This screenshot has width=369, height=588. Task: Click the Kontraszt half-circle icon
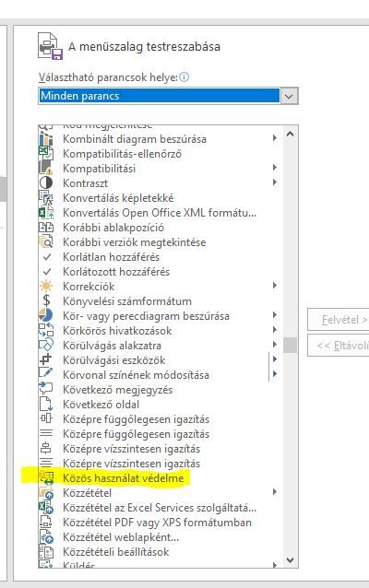46,183
